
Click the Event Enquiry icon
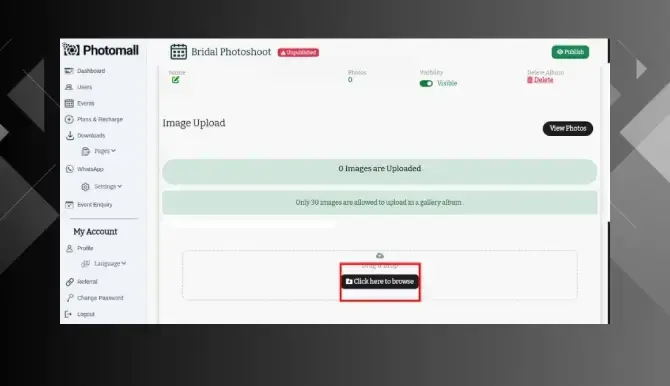click(x=69, y=205)
